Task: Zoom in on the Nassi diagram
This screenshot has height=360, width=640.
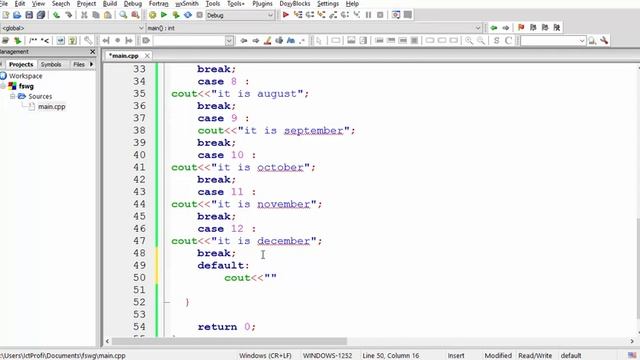Action: point(469,40)
